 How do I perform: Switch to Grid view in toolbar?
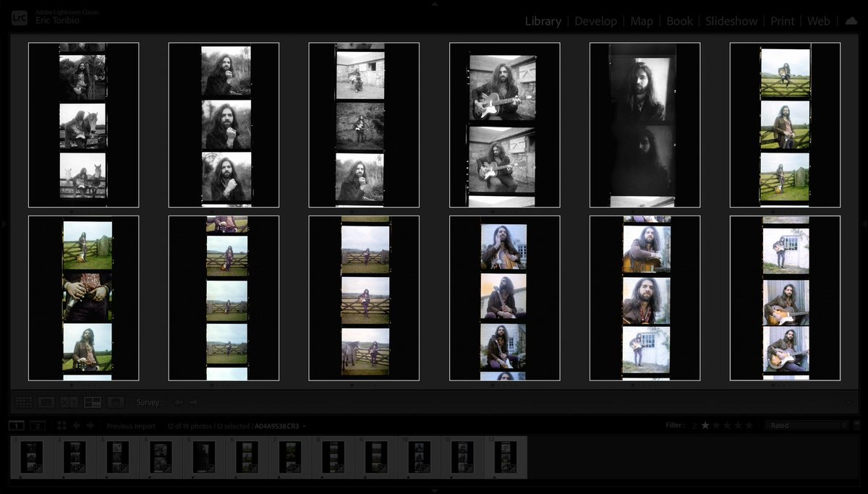pos(24,401)
